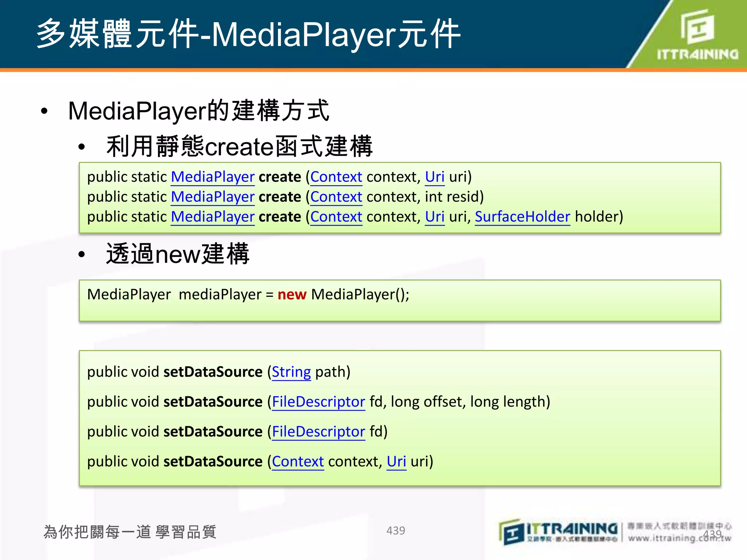
Task: Open Context link in first create signature
Action: (336, 177)
